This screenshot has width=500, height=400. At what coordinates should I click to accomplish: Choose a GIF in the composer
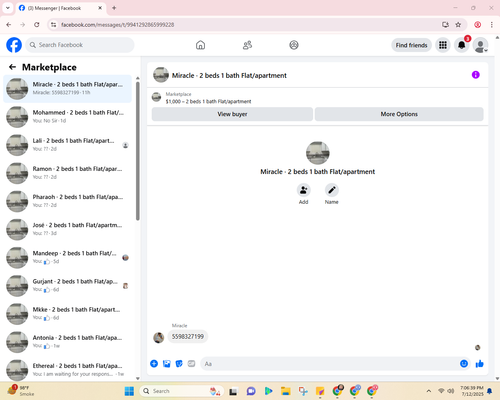click(191, 364)
